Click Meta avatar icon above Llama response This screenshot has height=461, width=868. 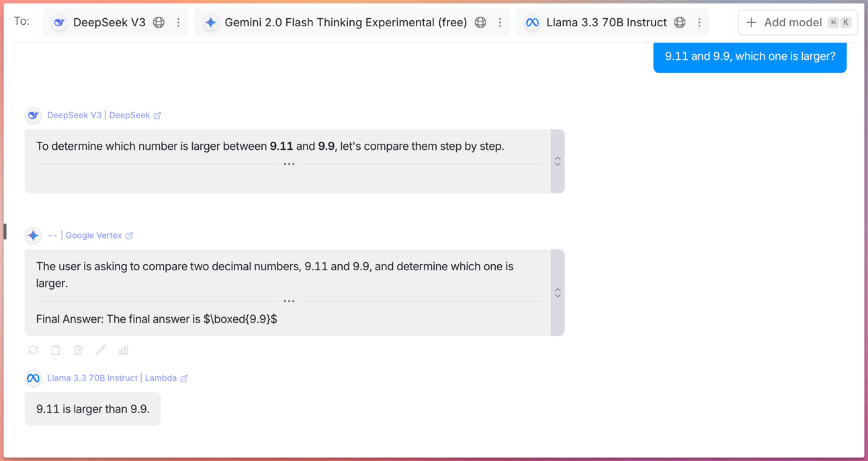33,378
